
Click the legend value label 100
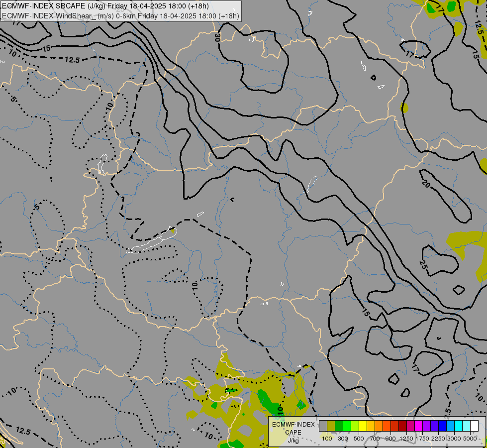pyautogui.click(x=327, y=439)
